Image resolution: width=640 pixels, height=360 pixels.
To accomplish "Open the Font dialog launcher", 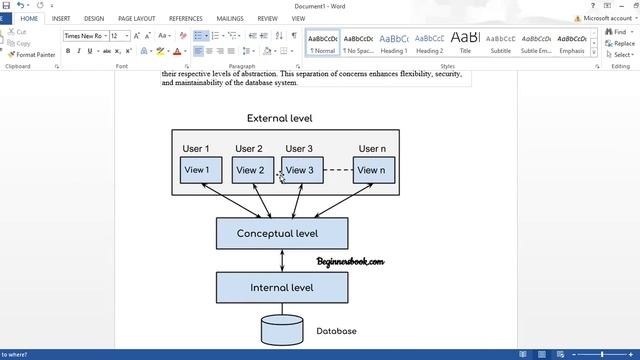I will tap(187, 66).
